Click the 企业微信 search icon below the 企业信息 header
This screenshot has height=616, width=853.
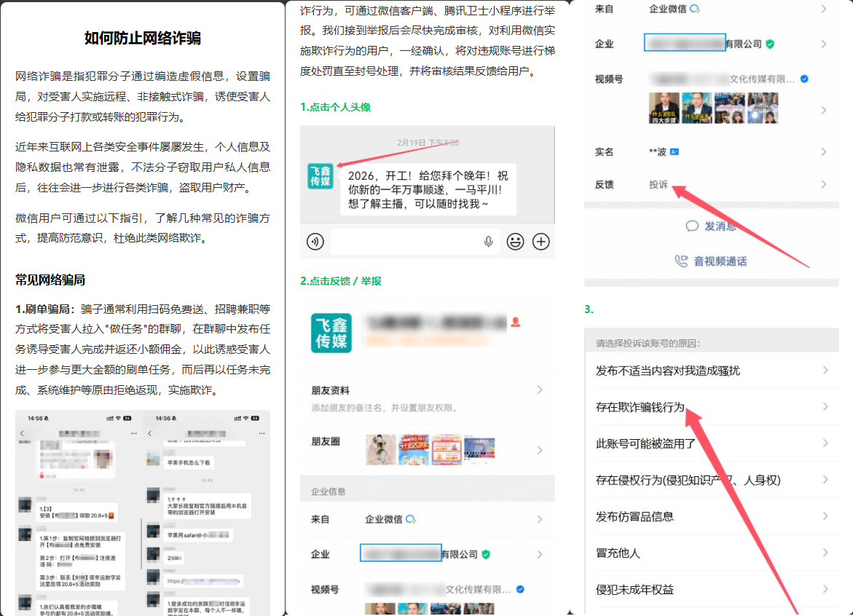tap(411, 519)
